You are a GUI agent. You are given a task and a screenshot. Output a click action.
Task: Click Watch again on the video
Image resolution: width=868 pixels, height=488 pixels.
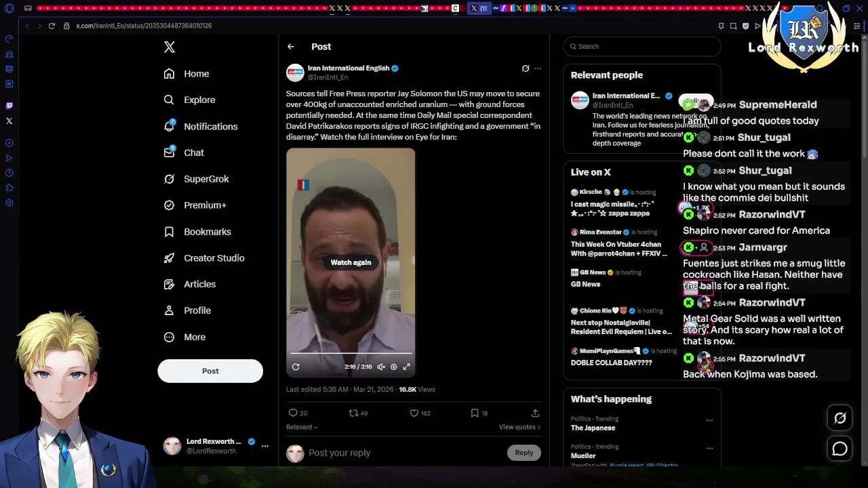click(351, 262)
